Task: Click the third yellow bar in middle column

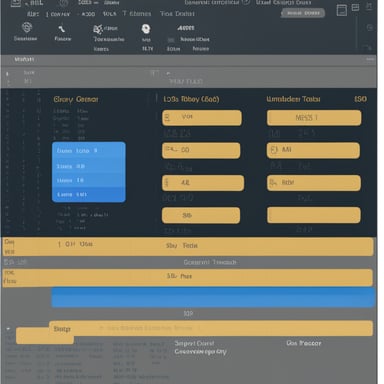Action: click(203, 183)
